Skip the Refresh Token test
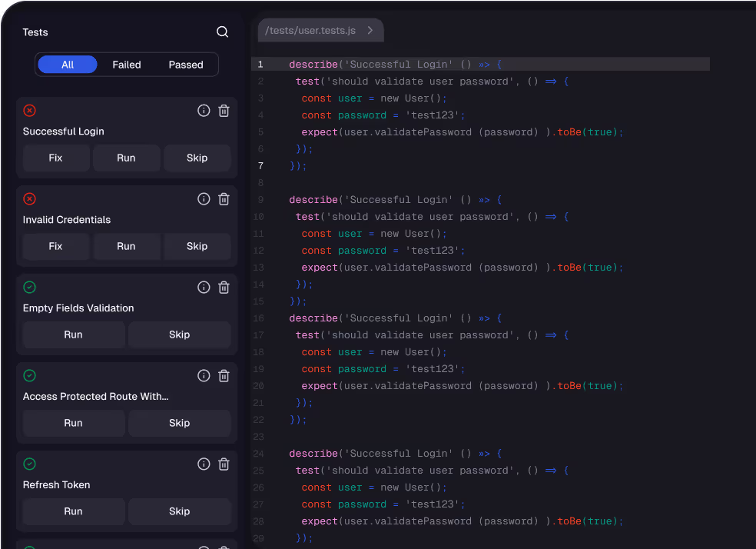The image size is (756, 549). click(x=179, y=511)
